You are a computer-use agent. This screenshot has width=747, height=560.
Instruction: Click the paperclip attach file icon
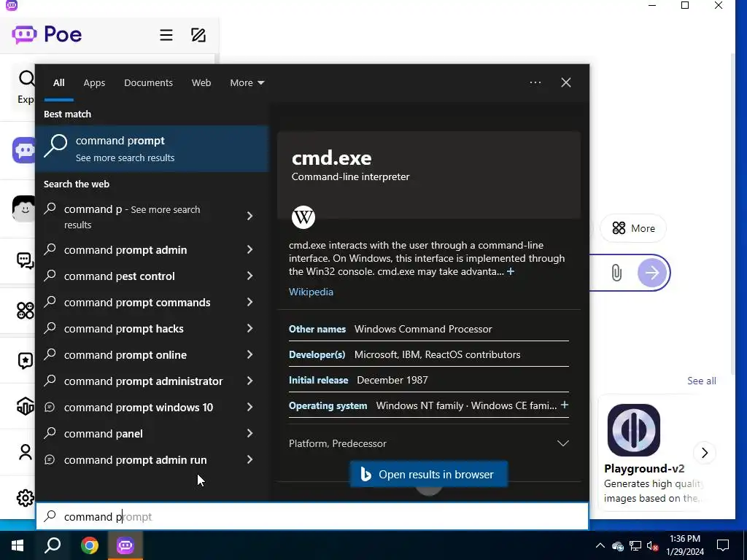pyautogui.click(x=616, y=273)
